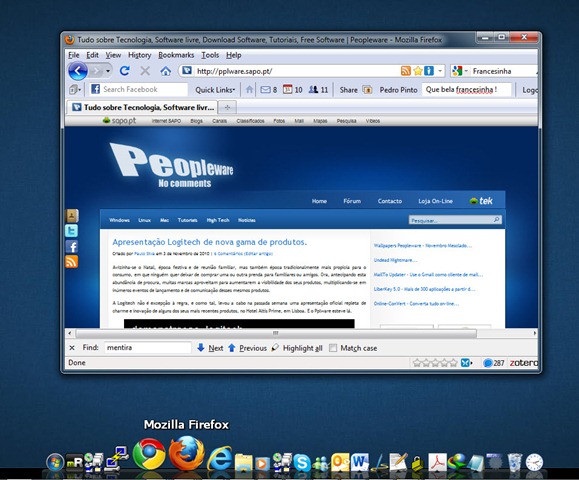Select the Tudo sobre Tecnologia tab
The height and width of the screenshot is (480, 579).
pyautogui.click(x=142, y=107)
